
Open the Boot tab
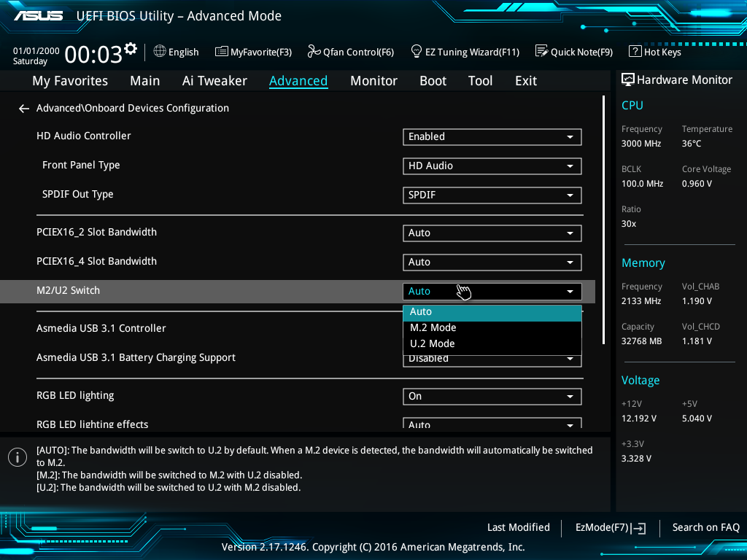click(x=433, y=81)
